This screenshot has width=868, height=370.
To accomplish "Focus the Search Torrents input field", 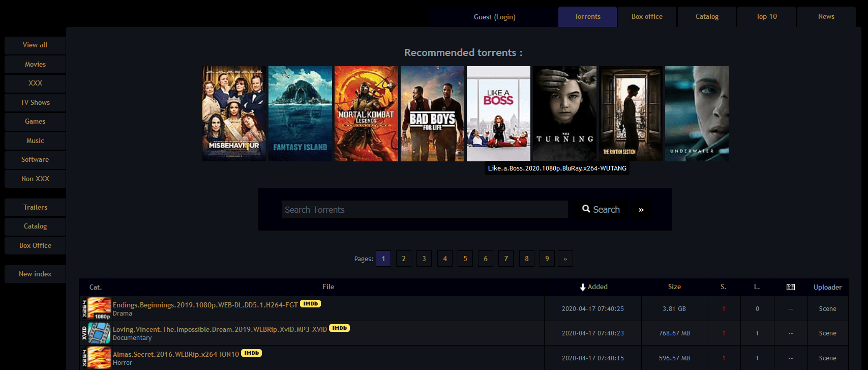I will pos(424,210).
